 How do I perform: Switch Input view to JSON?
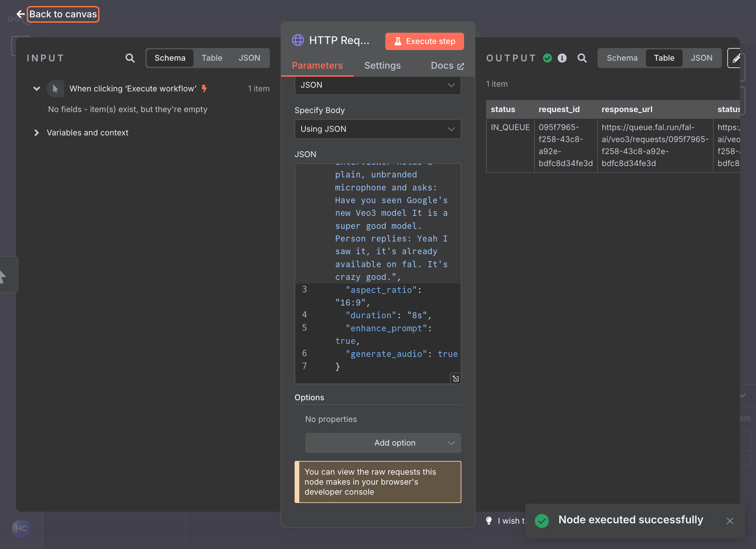tap(249, 58)
